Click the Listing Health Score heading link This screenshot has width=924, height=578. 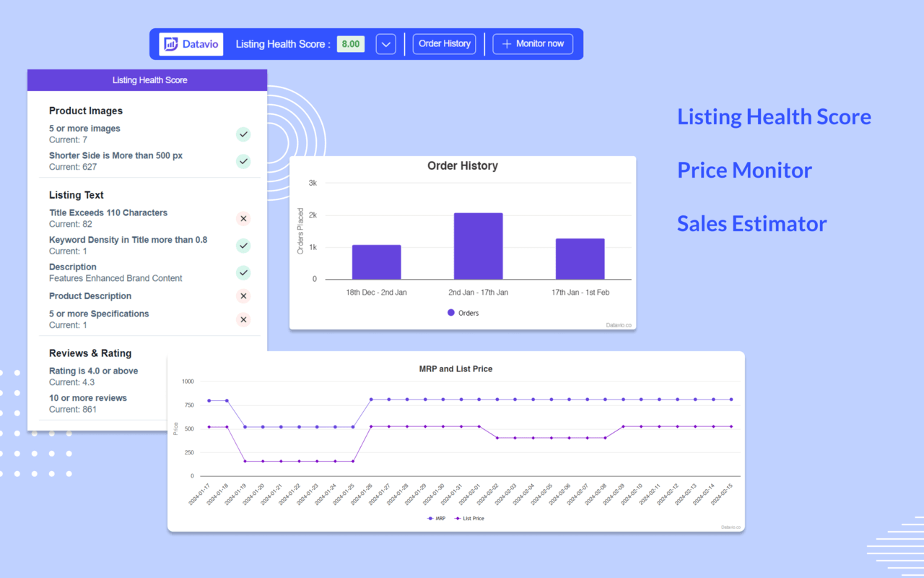click(x=774, y=116)
